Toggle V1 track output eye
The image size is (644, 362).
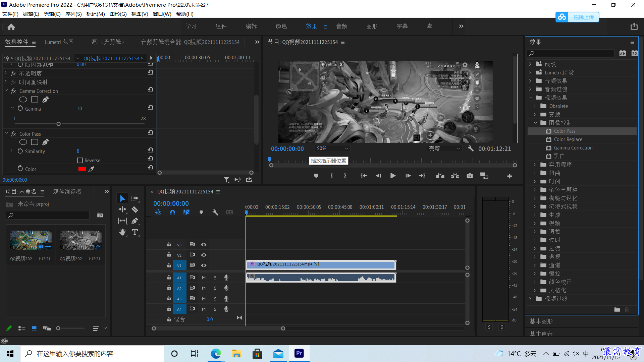coord(204,265)
